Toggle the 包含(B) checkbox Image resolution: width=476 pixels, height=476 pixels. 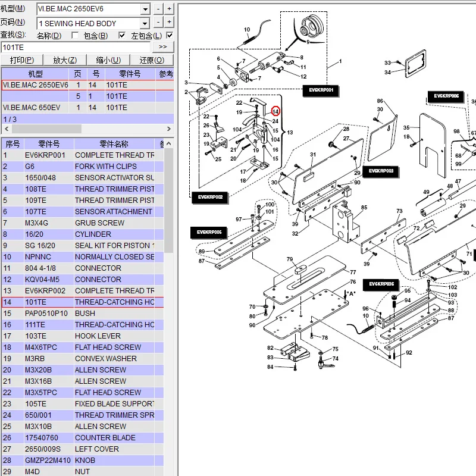[122, 36]
